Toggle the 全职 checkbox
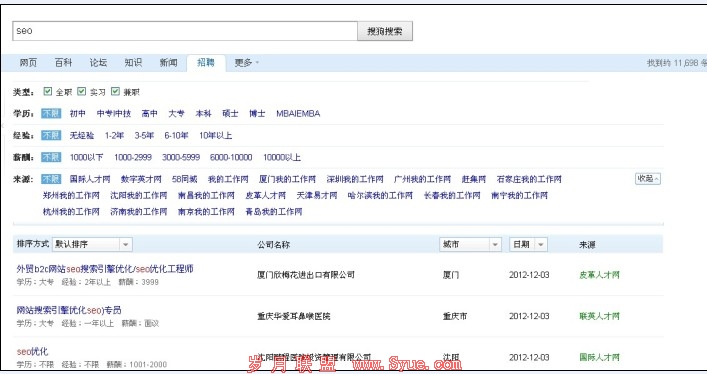This screenshot has height=374, width=707. click(48, 92)
